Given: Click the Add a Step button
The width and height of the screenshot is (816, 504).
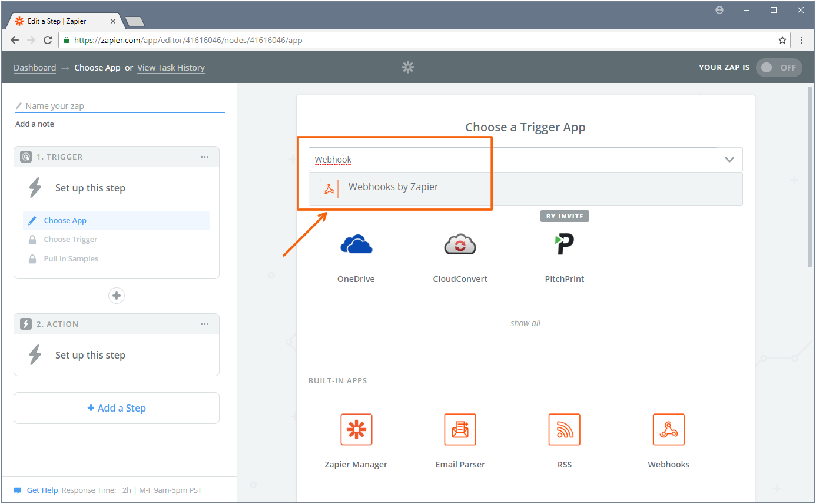Looking at the screenshot, I should [117, 408].
